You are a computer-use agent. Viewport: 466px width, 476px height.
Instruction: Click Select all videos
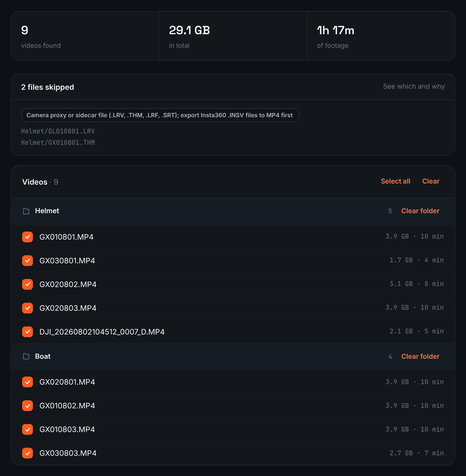tap(395, 181)
